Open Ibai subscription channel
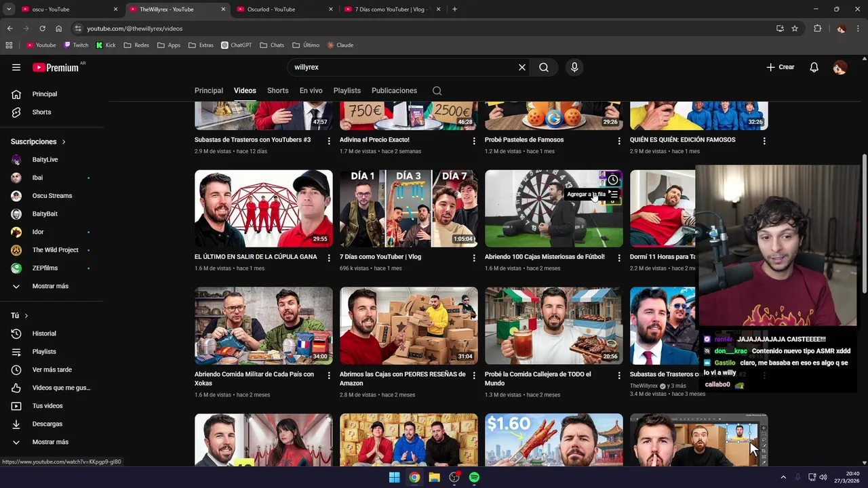 (52, 178)
